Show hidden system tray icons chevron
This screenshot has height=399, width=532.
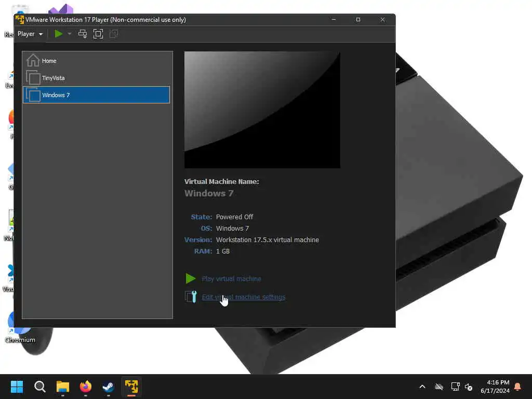[x=422, y=387]
